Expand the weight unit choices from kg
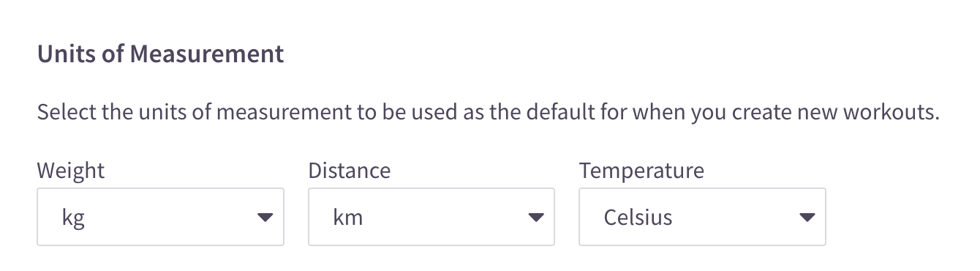This screenshot has height=271, width=980. (x=160, y=217)
